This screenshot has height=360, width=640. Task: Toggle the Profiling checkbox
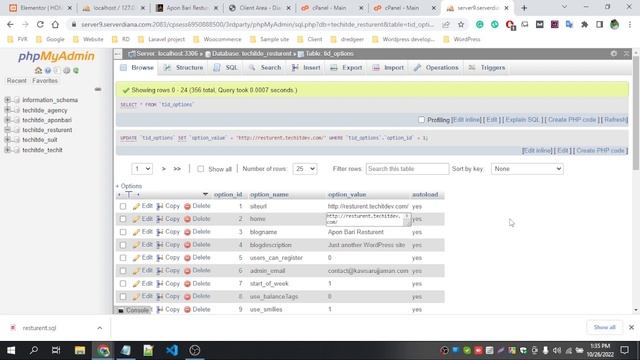tap(421, 120)
